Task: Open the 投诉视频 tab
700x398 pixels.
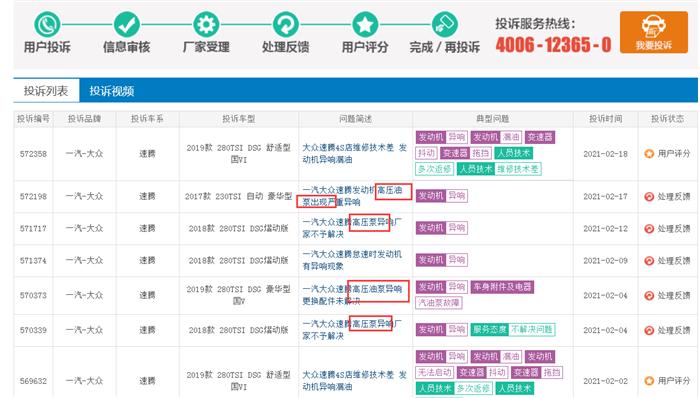Action: pos(112,91)
